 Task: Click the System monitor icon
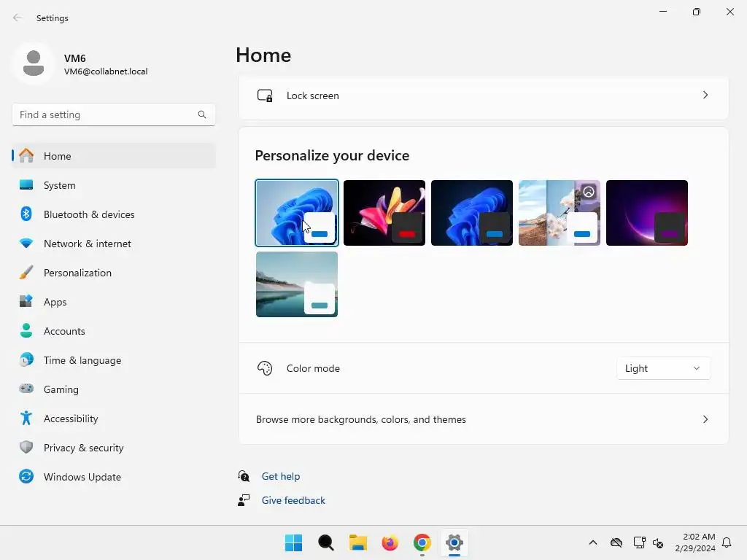click(26, 184)
